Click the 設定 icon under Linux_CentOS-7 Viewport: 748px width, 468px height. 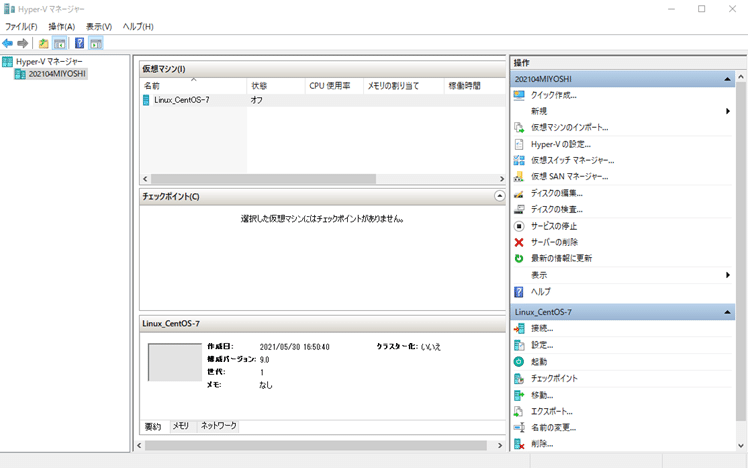pos(519,345)
